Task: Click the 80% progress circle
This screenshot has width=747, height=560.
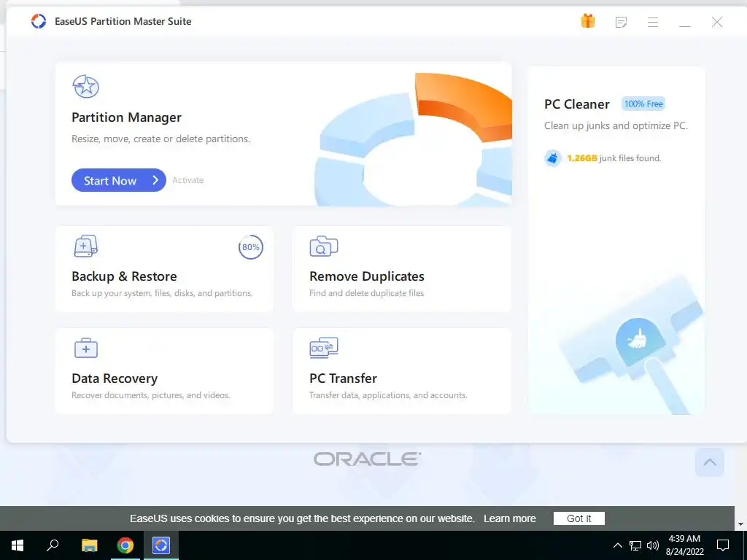Action: pos(251,246)
